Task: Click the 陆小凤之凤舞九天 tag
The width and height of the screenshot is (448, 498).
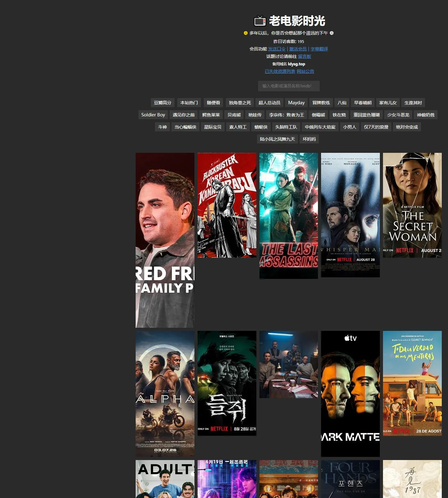Action: 278,139
